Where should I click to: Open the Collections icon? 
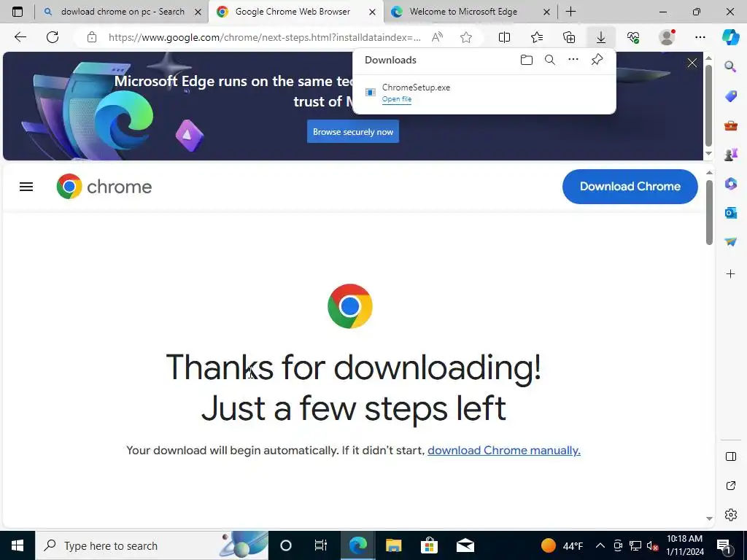point(569,37)
